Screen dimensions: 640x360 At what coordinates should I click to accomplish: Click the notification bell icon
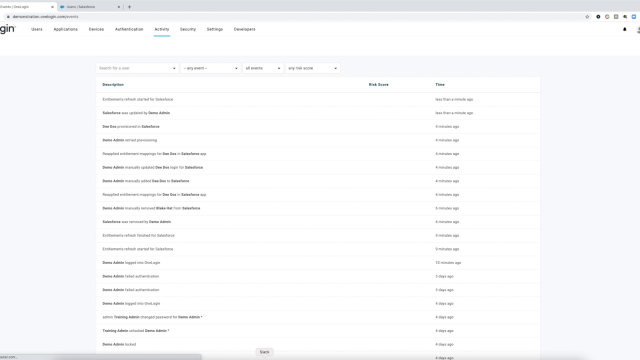pos(624,29)
